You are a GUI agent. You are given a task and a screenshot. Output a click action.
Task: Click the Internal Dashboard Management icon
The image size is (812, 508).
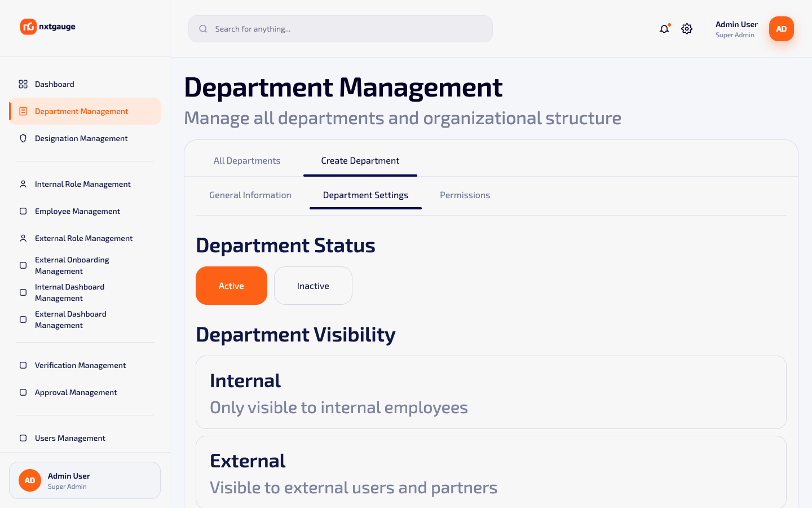(x=23, y=292)
